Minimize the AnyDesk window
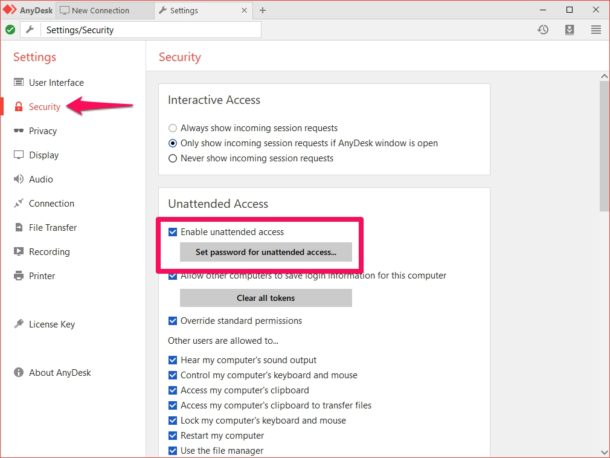 tap(543, 10)
